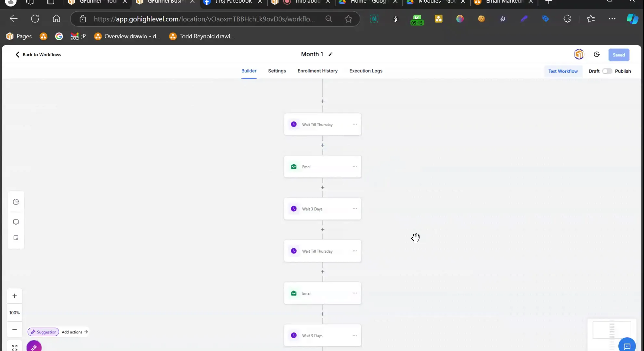The height and width of the screenshot is (351, 644).
Task: Add step below second Wait Till Thursday
Action: point(323,272)
